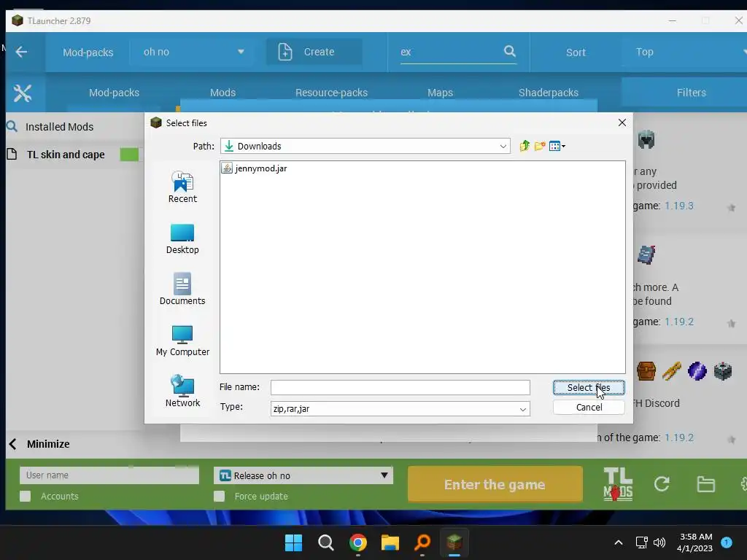This screenshot has width=747, height=560.
Task: Open Network location in dialog sidebar
Action: (x=182, y=391)
